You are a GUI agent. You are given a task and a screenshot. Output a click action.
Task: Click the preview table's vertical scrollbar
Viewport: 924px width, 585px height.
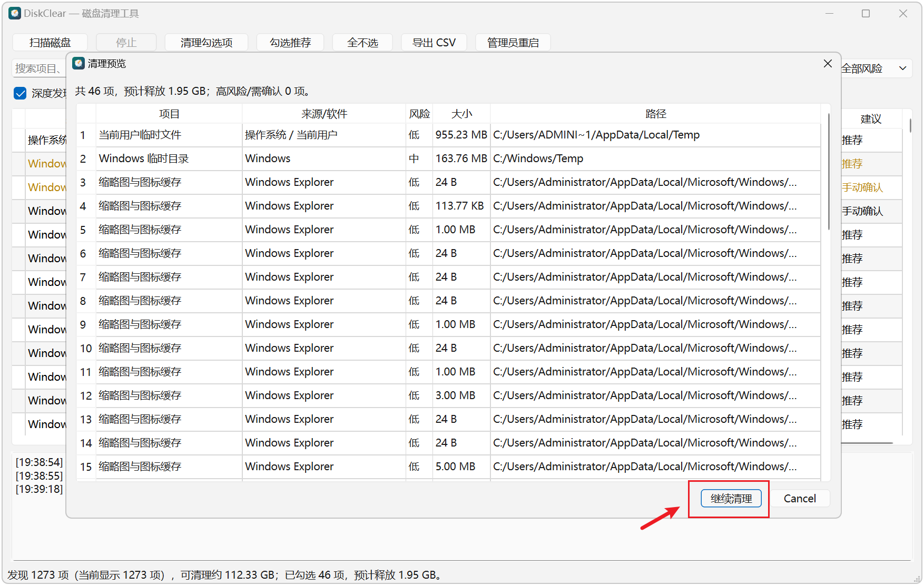pos(829,171)
